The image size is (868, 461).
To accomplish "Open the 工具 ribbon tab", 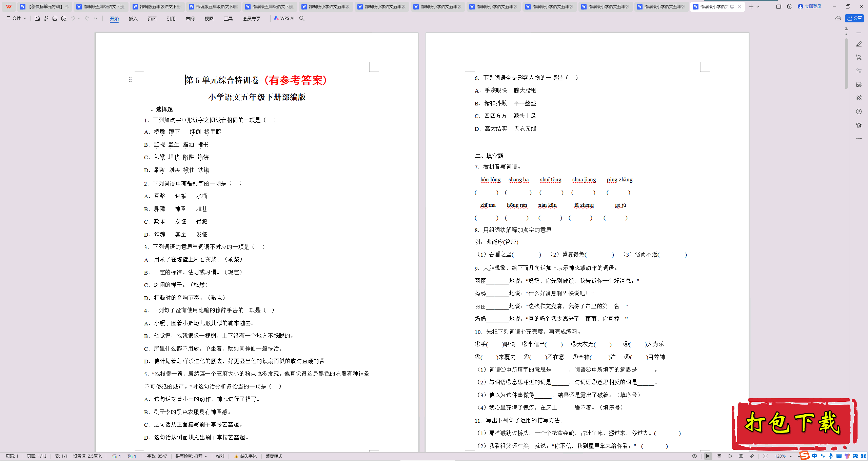I will pos(228,19).
